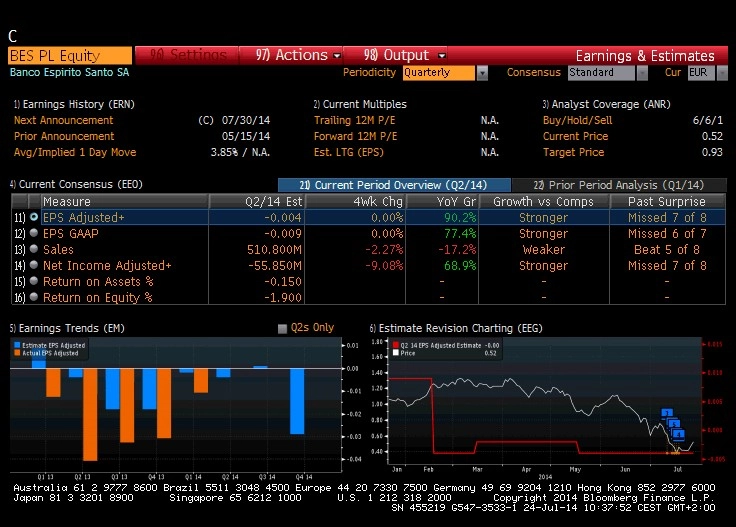Select the Sales radio button
Screen dimensions: 736x527
click(x=34, y=249)
